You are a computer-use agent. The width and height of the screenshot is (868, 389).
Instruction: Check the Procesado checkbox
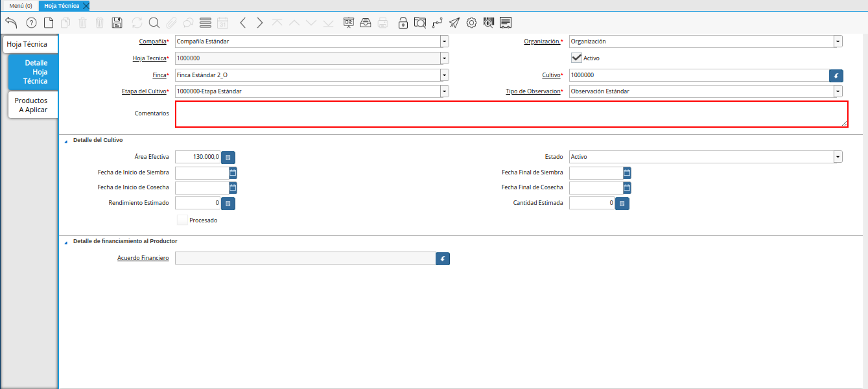coord(183,220)
